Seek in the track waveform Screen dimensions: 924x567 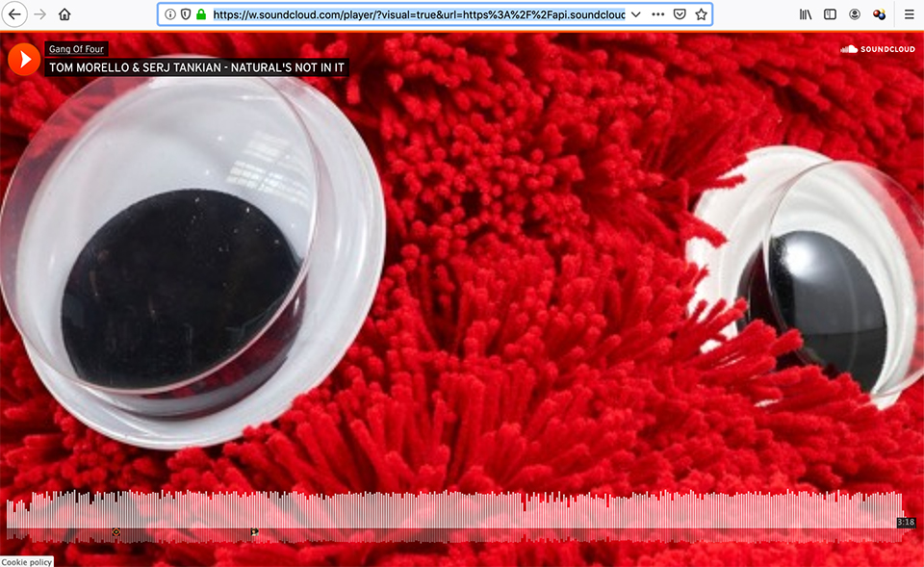tap(453, 516)
